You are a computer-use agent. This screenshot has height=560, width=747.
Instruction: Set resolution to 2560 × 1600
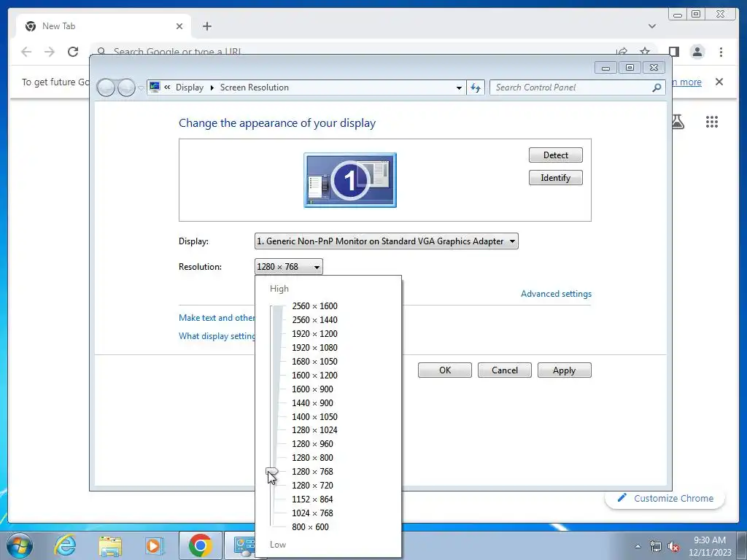(x=314, y=306)
